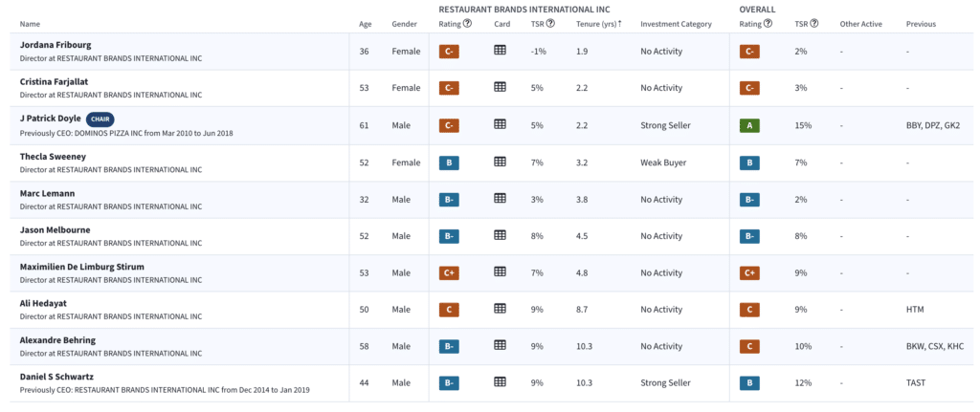Click -1% TSR for Jordana Fribourg
The height and width of the screenshot is (412, 980).
(538, 52)
